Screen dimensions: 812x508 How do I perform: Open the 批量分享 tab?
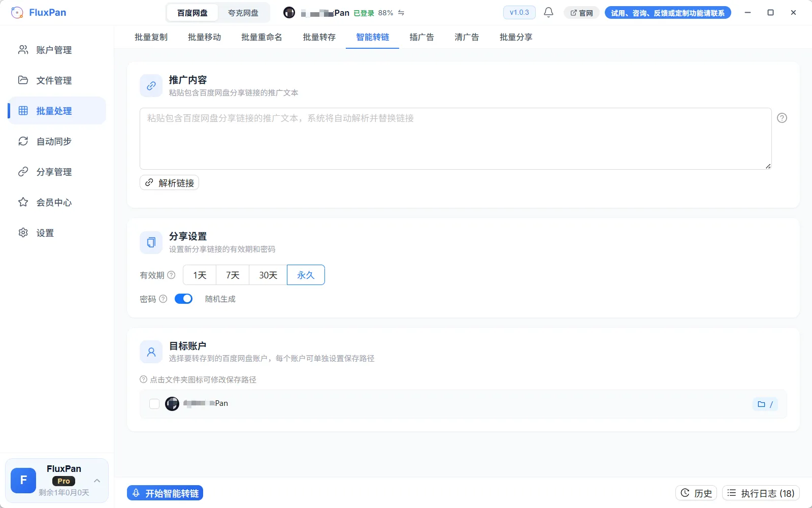tap(516, 37)
